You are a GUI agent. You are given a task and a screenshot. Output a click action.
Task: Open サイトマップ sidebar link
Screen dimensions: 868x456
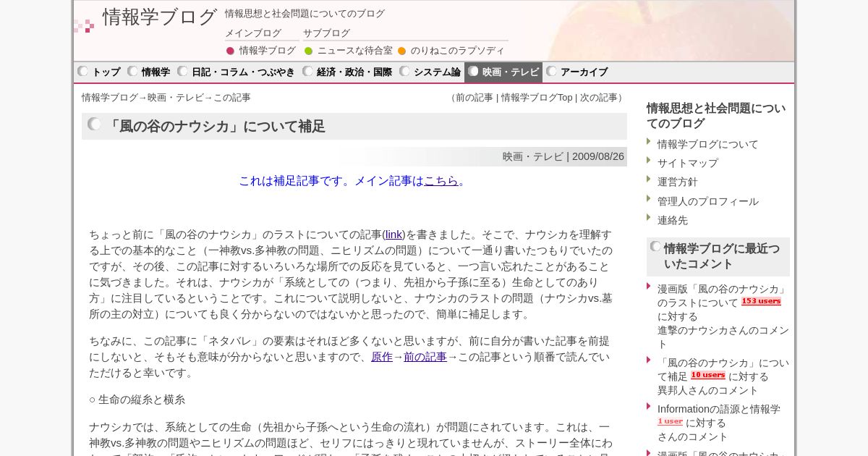[688, 163]
